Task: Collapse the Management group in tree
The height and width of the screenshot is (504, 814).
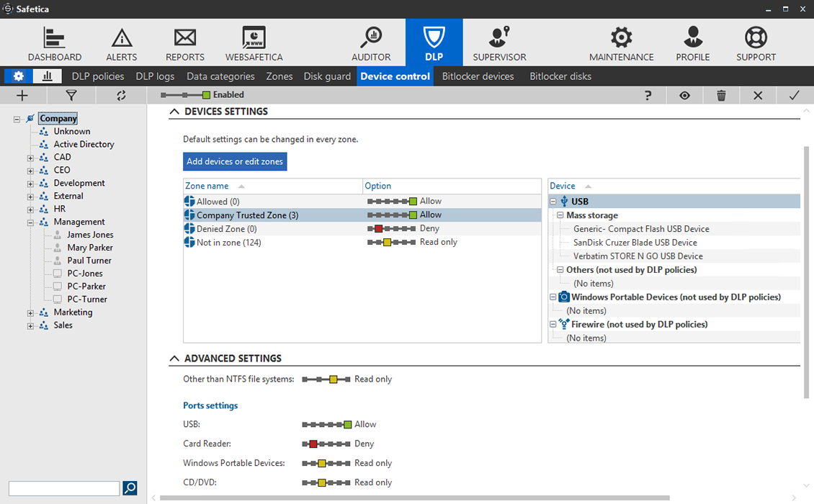Action: 31,222
